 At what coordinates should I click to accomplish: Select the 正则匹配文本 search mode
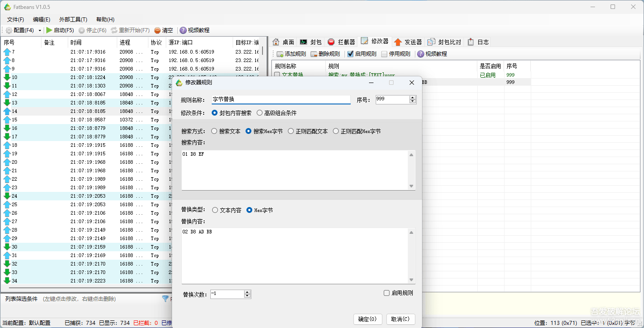coord(291,131)
